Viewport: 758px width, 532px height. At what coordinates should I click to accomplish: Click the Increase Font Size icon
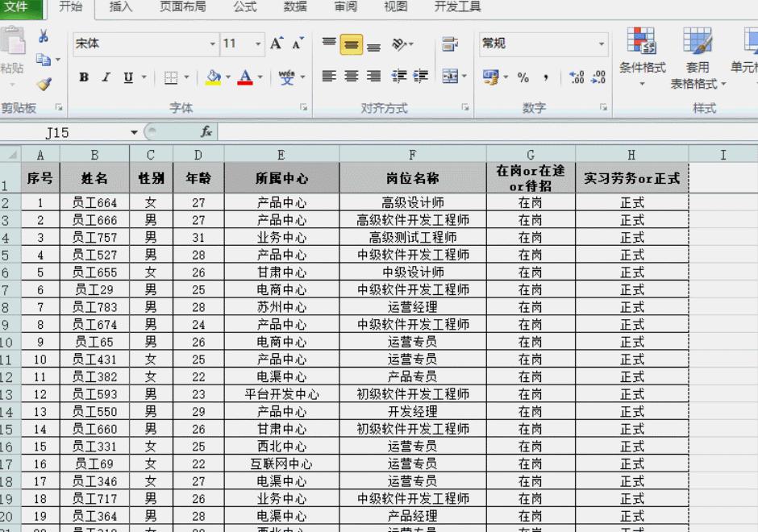point(277,44)
